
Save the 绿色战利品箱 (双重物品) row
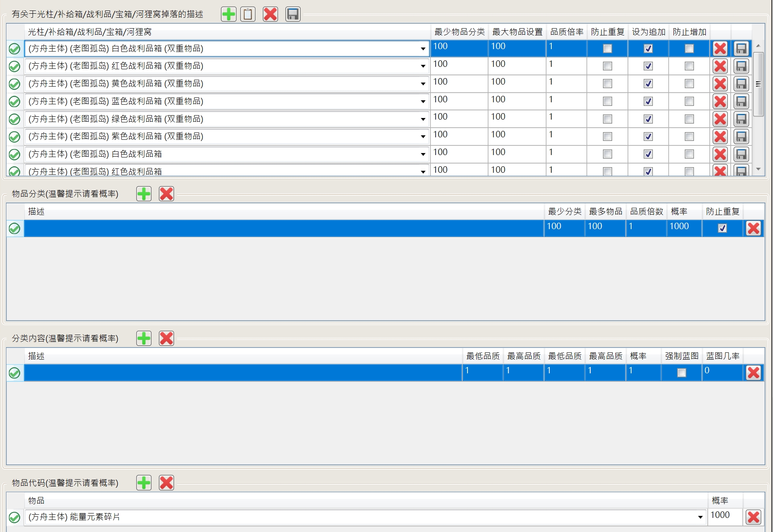(x=741, y=119)
